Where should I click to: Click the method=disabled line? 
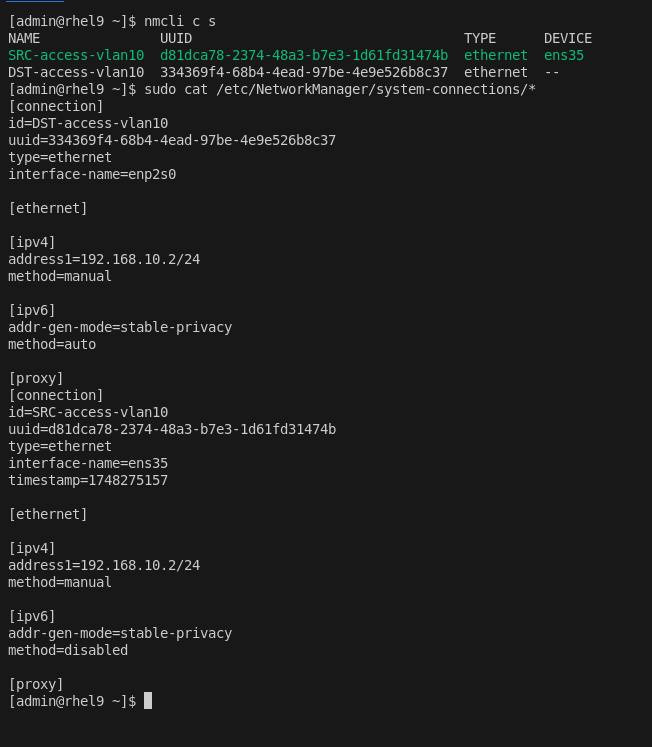pos(68,650)
